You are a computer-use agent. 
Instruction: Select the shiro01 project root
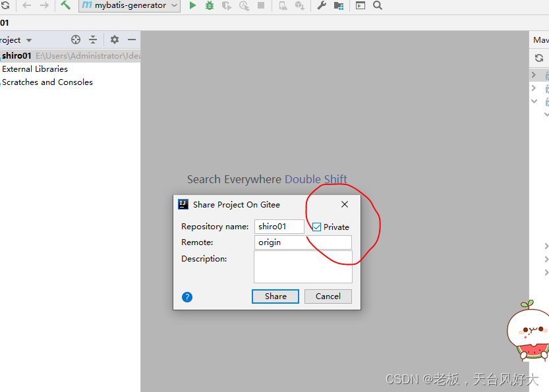[70, 55]
